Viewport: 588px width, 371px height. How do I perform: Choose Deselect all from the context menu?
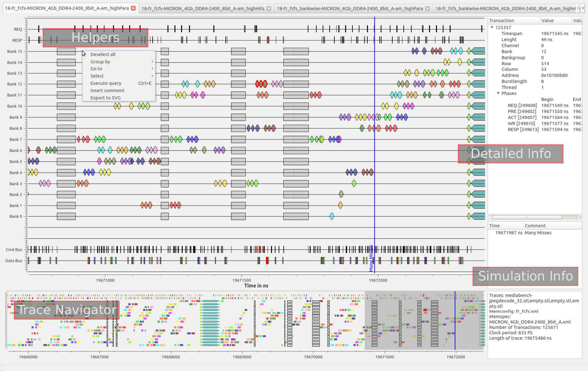(103, 54)
